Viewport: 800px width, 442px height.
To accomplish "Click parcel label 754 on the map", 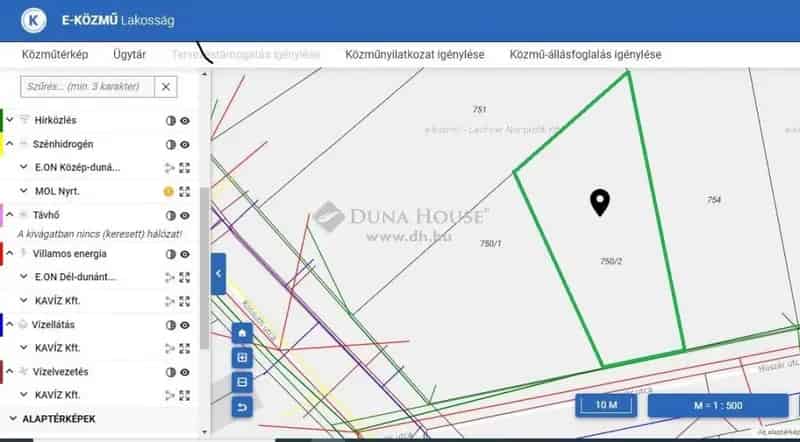I will point(714,200).
